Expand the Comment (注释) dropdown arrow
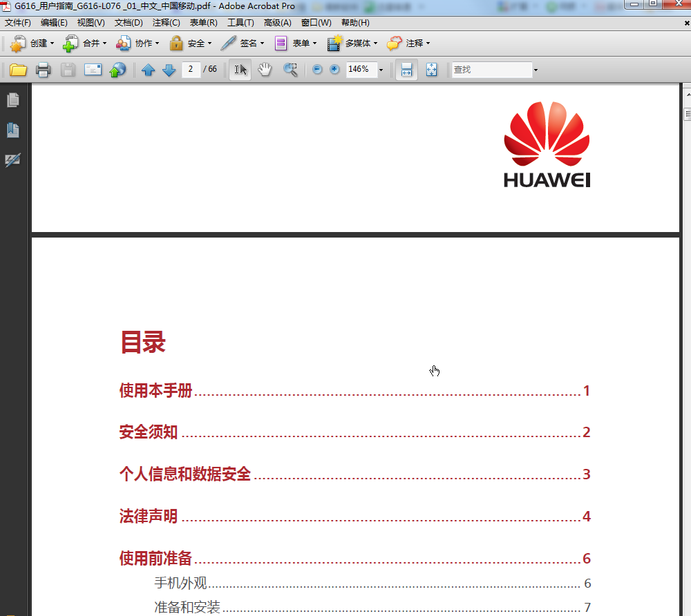691x616 pixels. pos(428,43)
